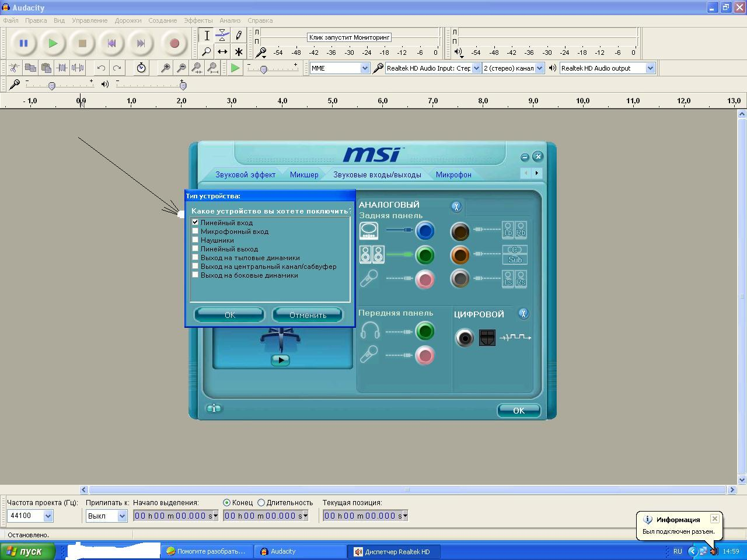The width and height of the screenshot is (747, 560).
Task: Skip to start of track
Action: click(x=111, y=43)
